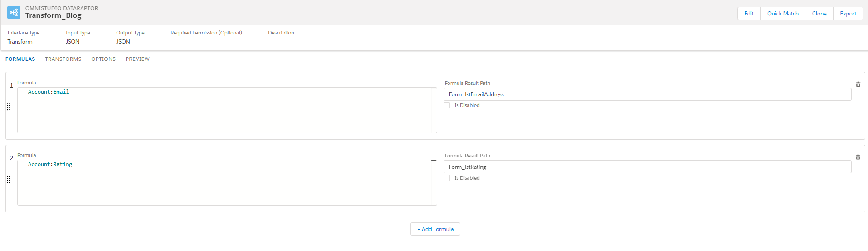Clone the Transform_Blog DataRaptor
This screenshot has height=251, width=868.
click(x=819, y=14)
